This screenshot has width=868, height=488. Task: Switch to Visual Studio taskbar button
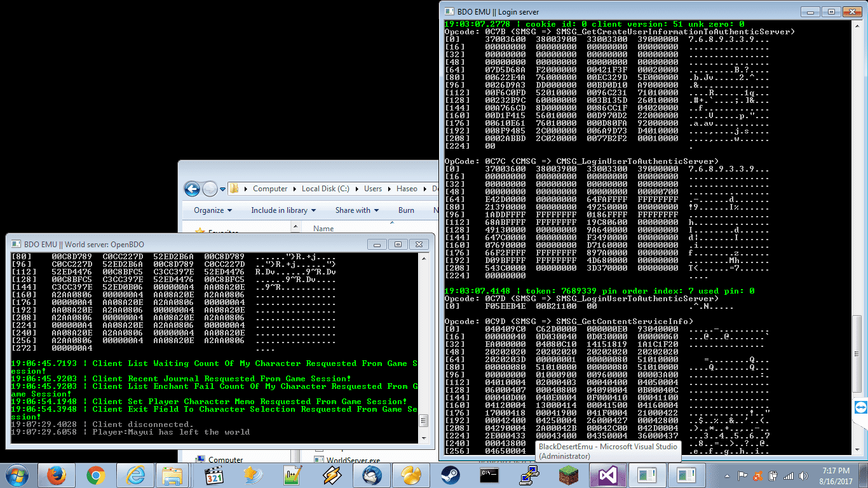(608, 475)
